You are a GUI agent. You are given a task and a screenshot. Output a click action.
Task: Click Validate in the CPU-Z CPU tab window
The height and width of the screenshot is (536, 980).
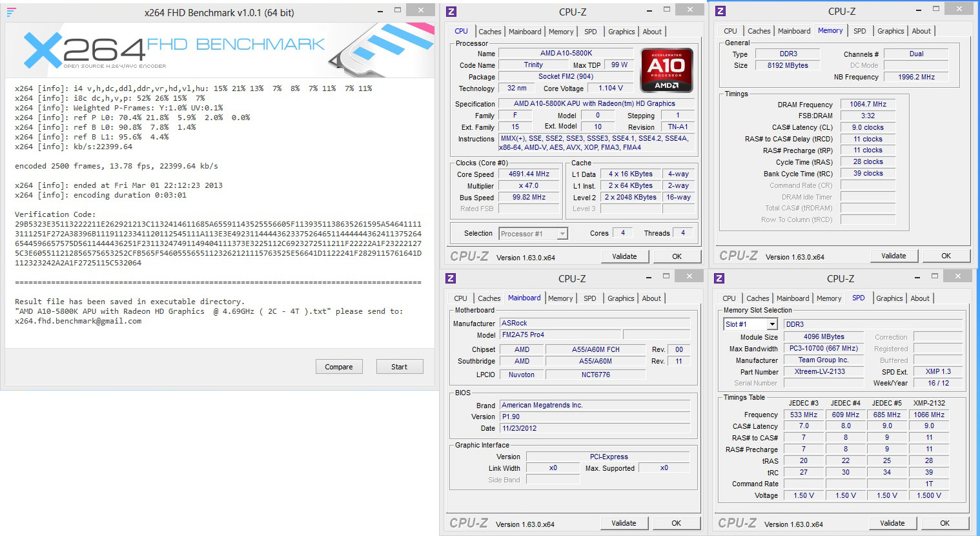624,256
